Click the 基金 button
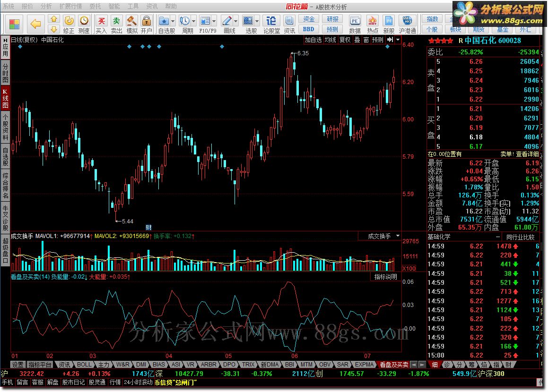 (503, 29)
